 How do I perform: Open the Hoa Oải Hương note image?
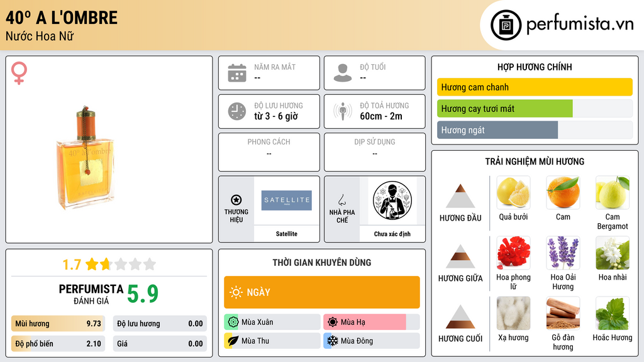563,253
